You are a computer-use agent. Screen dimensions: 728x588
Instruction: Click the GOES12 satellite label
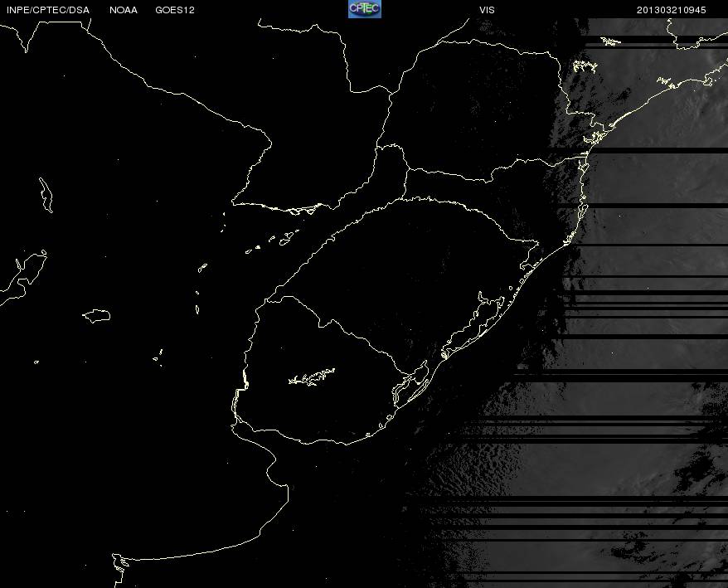[175, 10]
